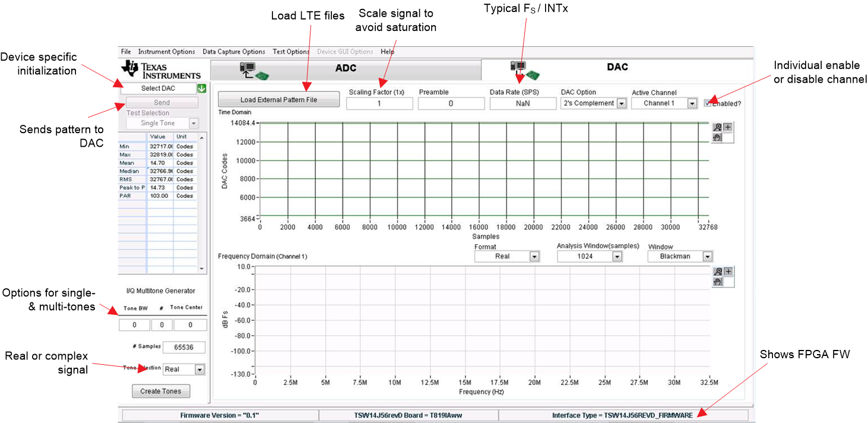Activate the crosshair cursor icon on the Frequency Domain graph
This screenshot has height=423, width=868.
(728, 271)
